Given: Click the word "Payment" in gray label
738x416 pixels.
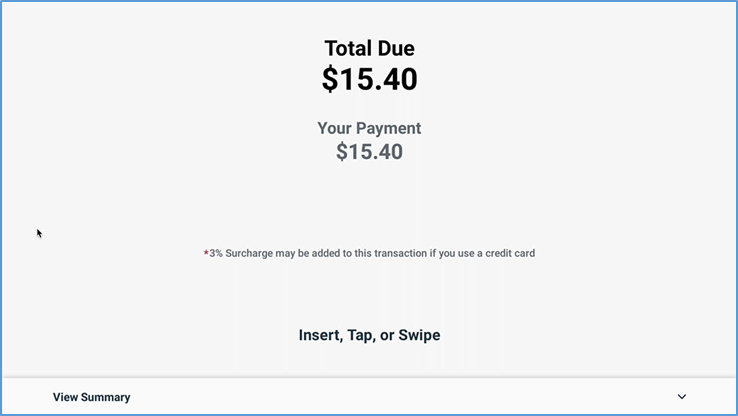Looking at the screenshot, I should [388, 128].
